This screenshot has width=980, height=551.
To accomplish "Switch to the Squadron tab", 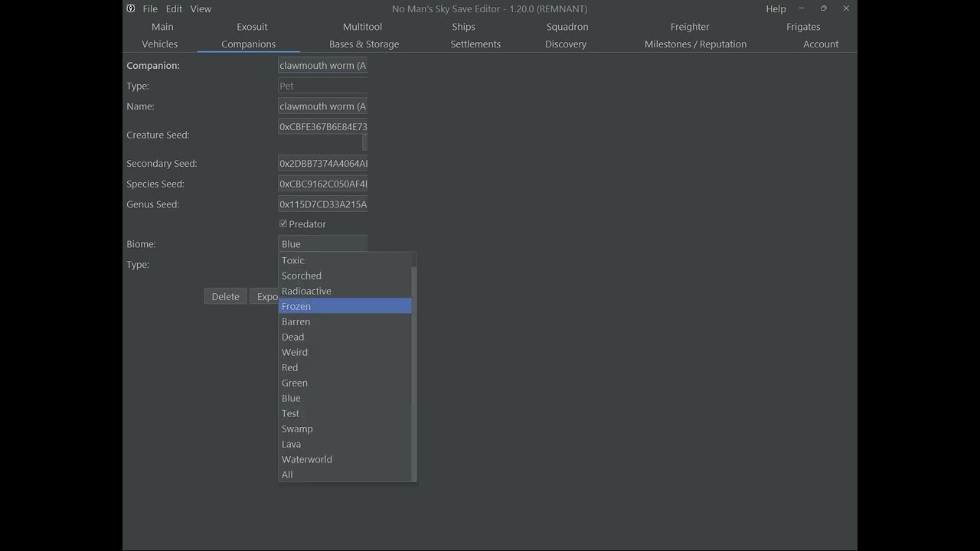I will click(567, 27).
